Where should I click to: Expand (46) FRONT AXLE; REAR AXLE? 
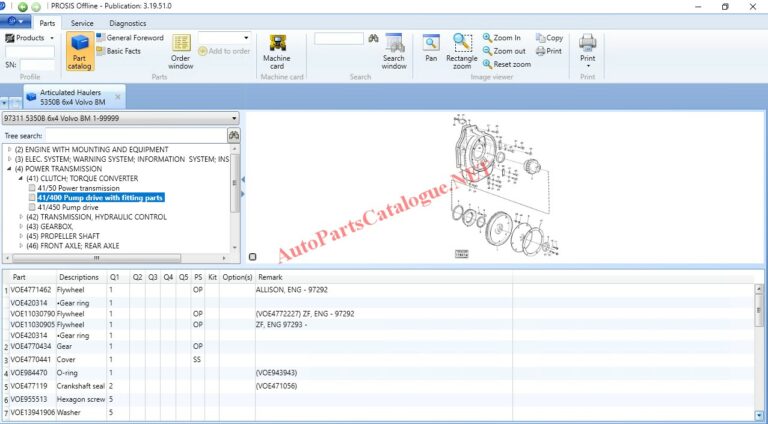21,246
